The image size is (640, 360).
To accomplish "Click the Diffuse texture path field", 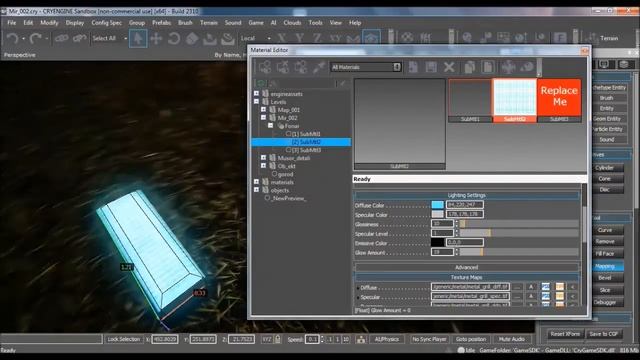I will (x=470, y=287).
